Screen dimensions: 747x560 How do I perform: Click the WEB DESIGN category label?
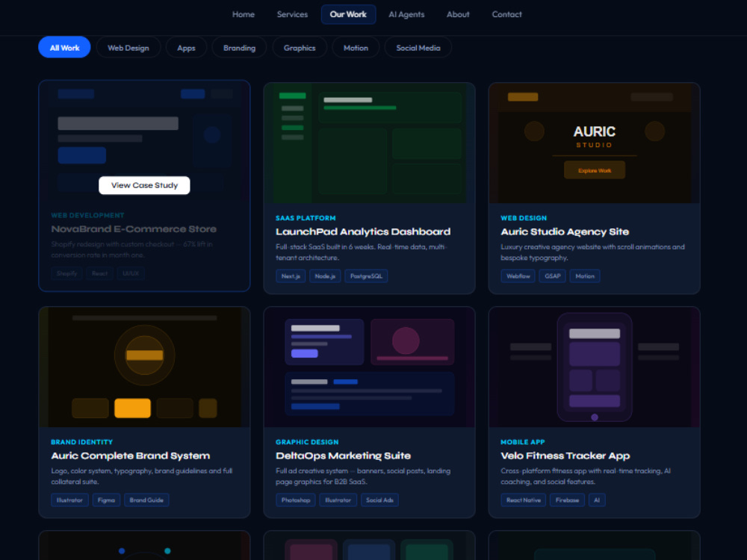pos(524,218)
